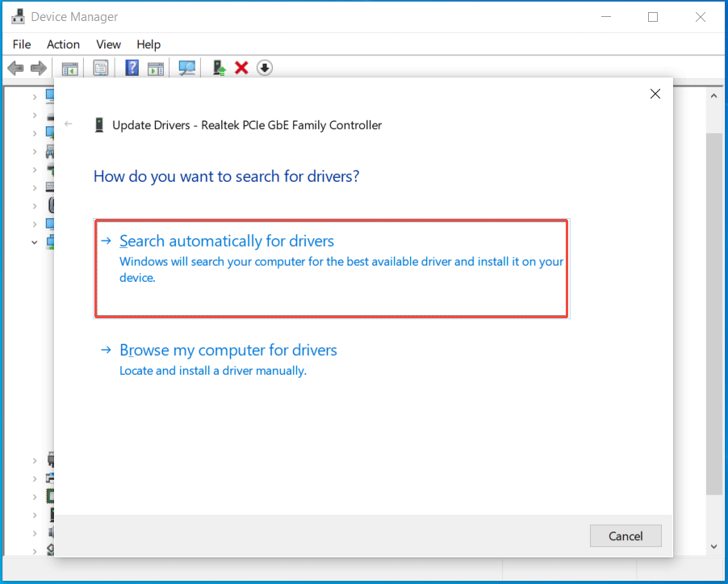Click the Help toolbar icon
This screenshot has width=728, height=584.
pyautogui.click(x=131, y=68)
